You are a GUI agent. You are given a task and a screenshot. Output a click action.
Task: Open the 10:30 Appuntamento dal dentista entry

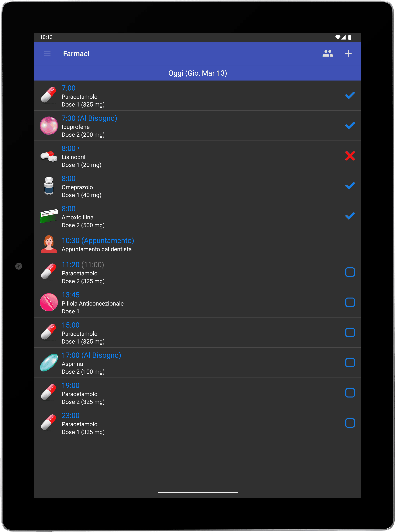[197, 244]
